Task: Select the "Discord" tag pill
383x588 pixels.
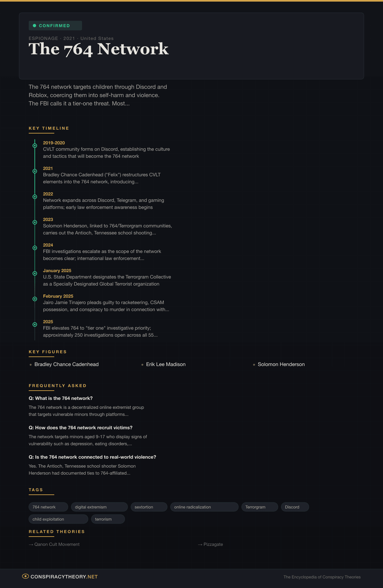Action: click(295, 507)
